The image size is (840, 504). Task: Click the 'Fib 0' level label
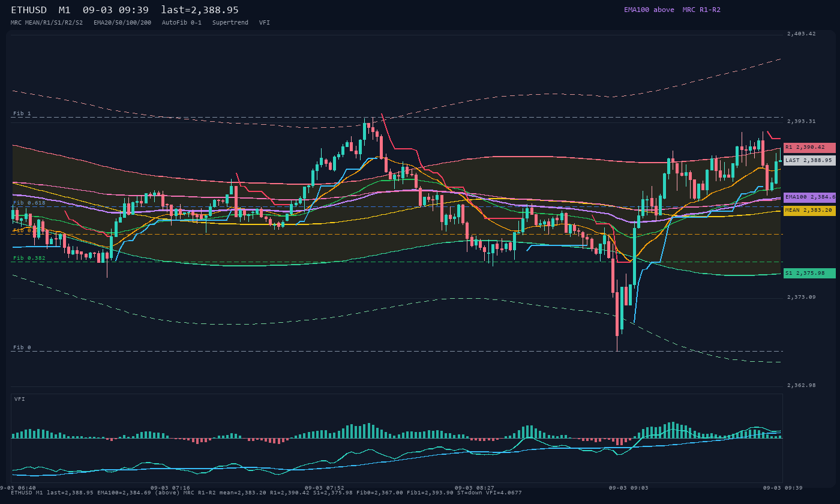(22, 347)
